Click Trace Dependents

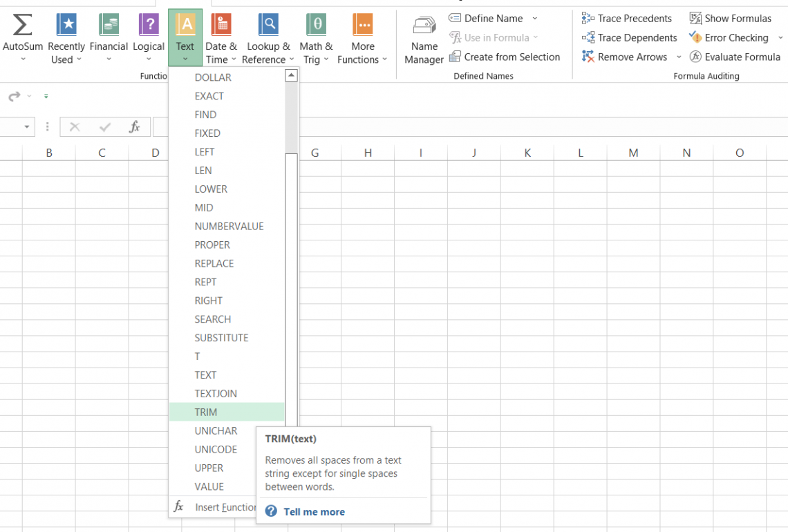[629, 38]
